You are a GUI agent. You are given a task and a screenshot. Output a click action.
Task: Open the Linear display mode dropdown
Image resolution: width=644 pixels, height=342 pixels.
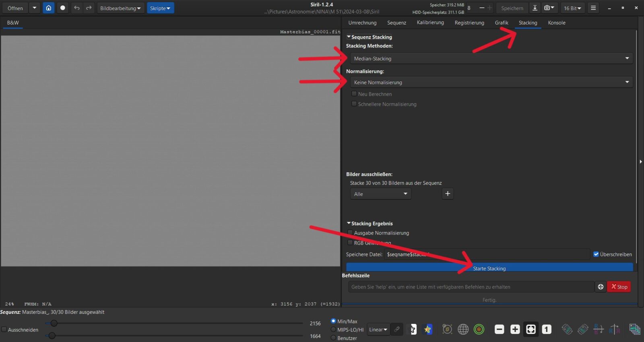pos(378,330)
